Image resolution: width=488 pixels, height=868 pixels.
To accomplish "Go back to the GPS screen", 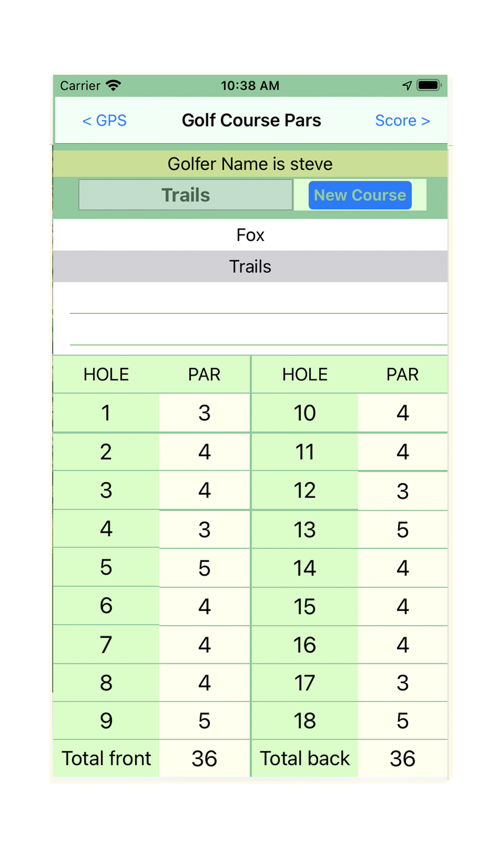I will coord(104,121).
